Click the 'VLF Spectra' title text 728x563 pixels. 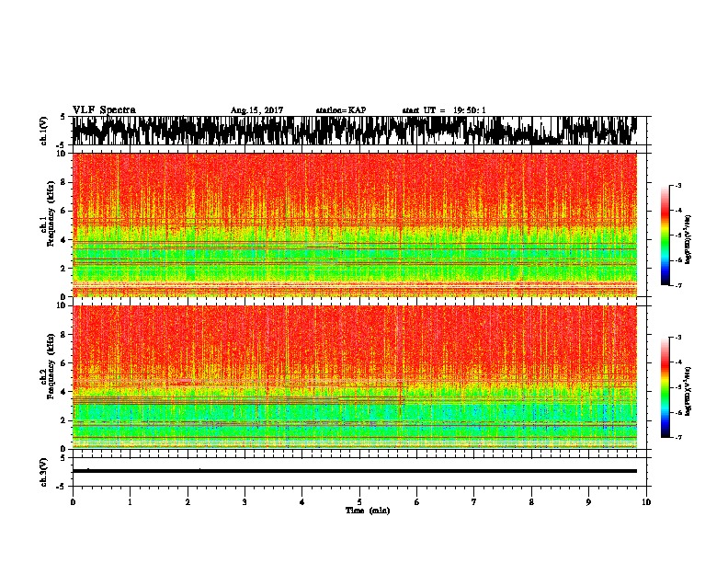[x=104, y=110]
